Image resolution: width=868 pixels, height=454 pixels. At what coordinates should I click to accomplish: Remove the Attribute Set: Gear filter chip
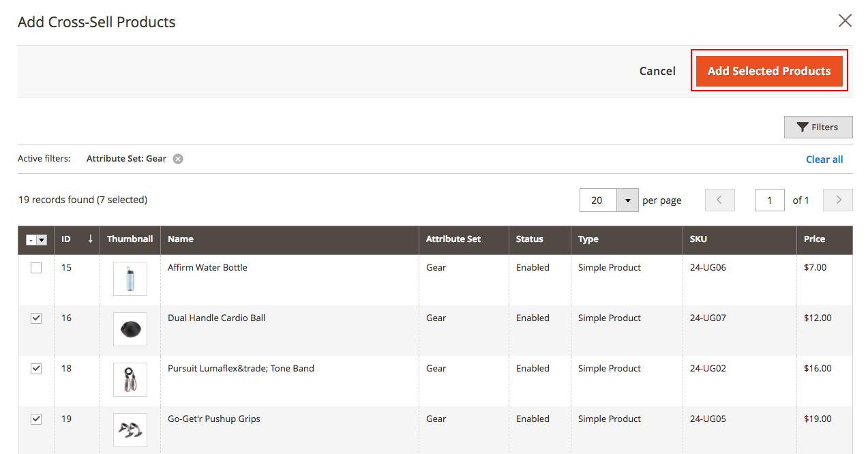pos(177,158)
